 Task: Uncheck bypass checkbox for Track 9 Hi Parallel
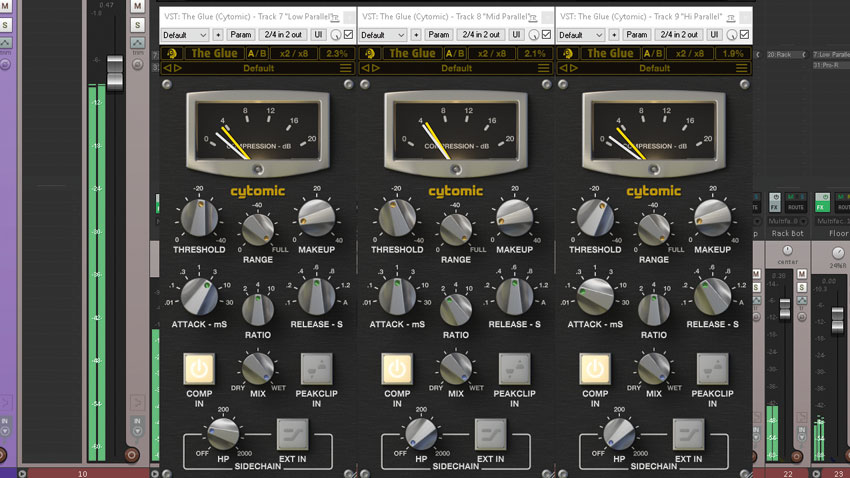[x=744, y=35]
